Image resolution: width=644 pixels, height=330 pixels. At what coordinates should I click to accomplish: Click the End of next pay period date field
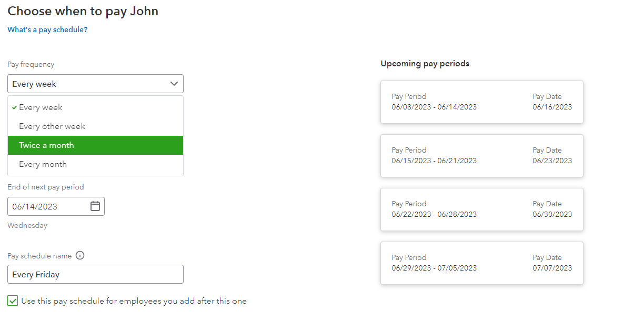[47, 206]
